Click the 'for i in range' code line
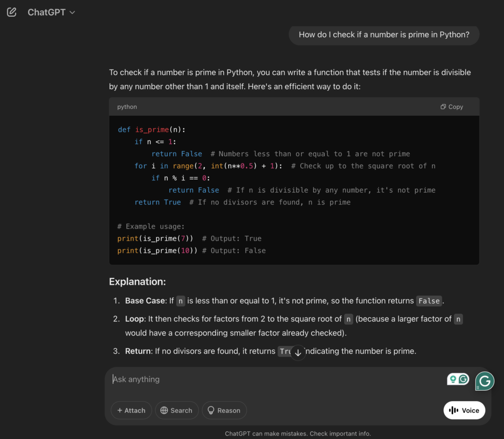 [x=285, y=166]
